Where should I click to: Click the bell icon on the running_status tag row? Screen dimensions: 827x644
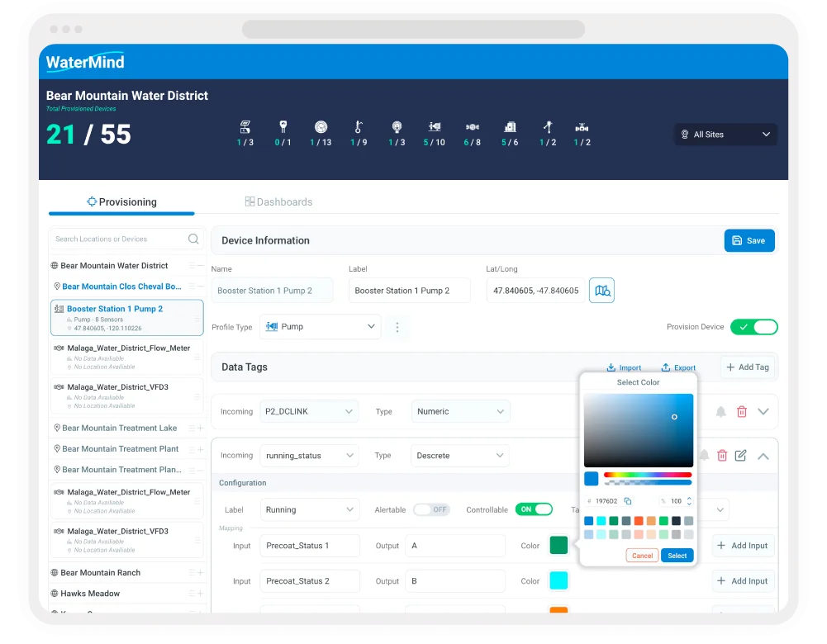[x=704, y=455]
